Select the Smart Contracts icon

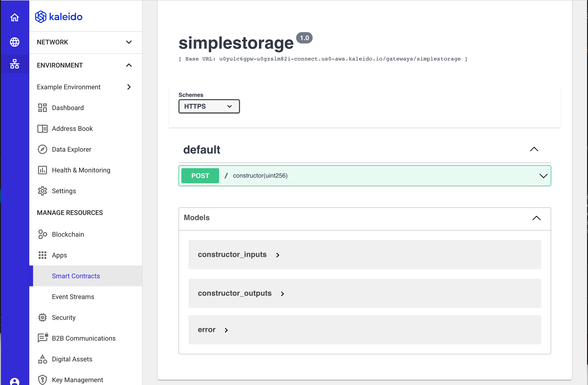76,275
